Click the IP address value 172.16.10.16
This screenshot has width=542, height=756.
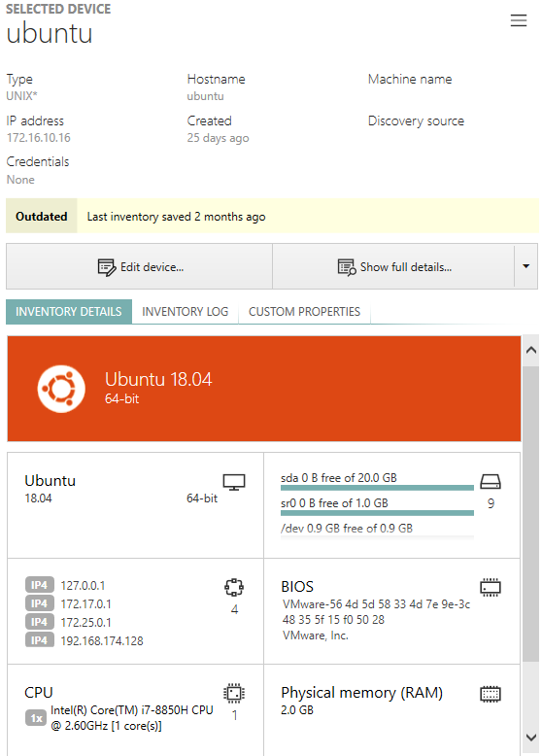point(39,138)
